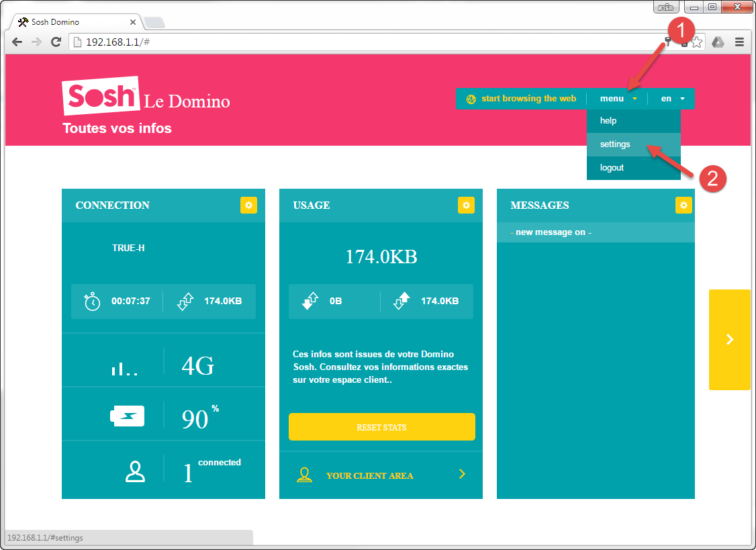The height and width of the screenshot is (550, 756).
Task: Bookmark this page with the star icon
Action: tap(696, 42)
